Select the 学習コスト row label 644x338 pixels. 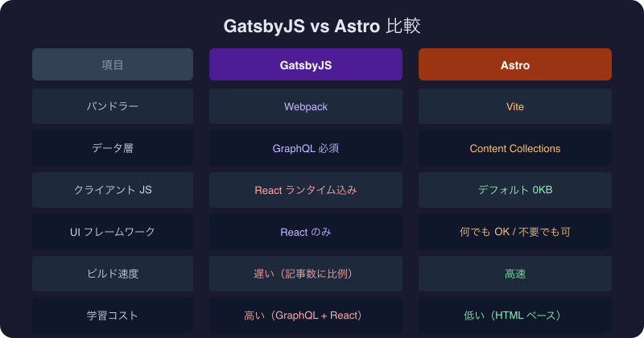click(113, 315)
